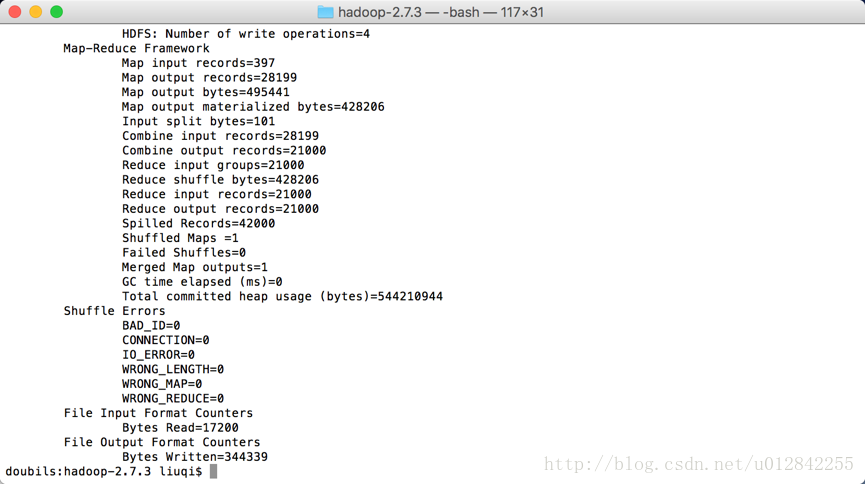Click the 'File Output Format Counters' line
Screen dimensions: 865x484
(x=162, y=443)
